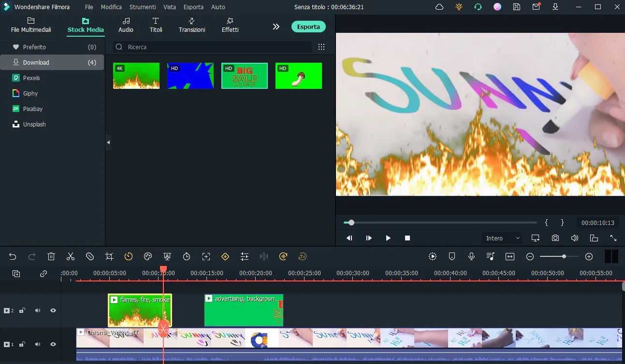Viewport: 625px width, 364px height.
Task: Open the Esporta menu in menu bar
Action: (x=193, y=7)
